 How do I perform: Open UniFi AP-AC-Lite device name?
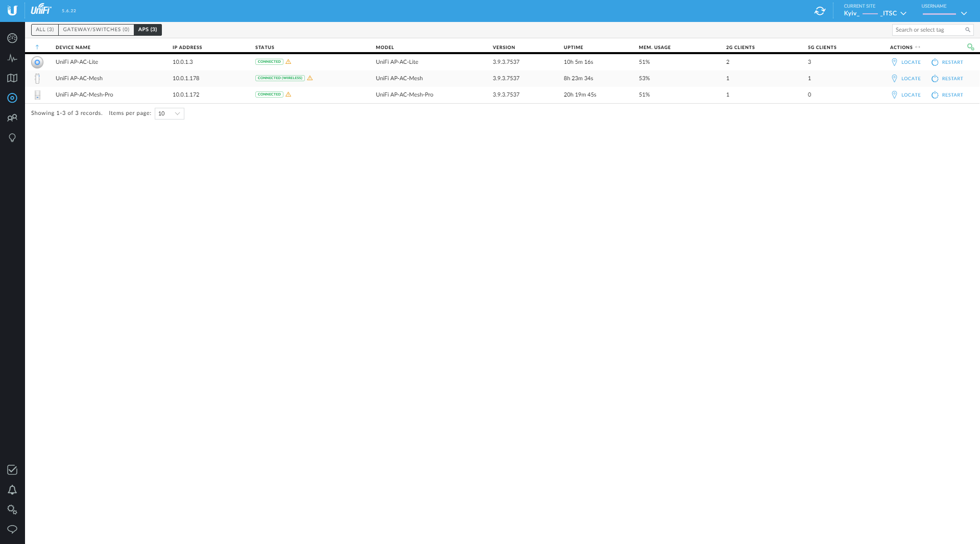coord(77,62)
